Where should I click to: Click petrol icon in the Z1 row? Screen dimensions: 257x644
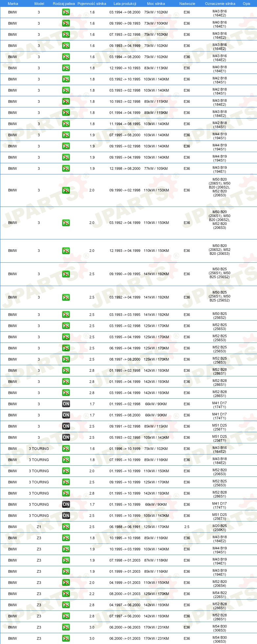(x=66, y=527)
